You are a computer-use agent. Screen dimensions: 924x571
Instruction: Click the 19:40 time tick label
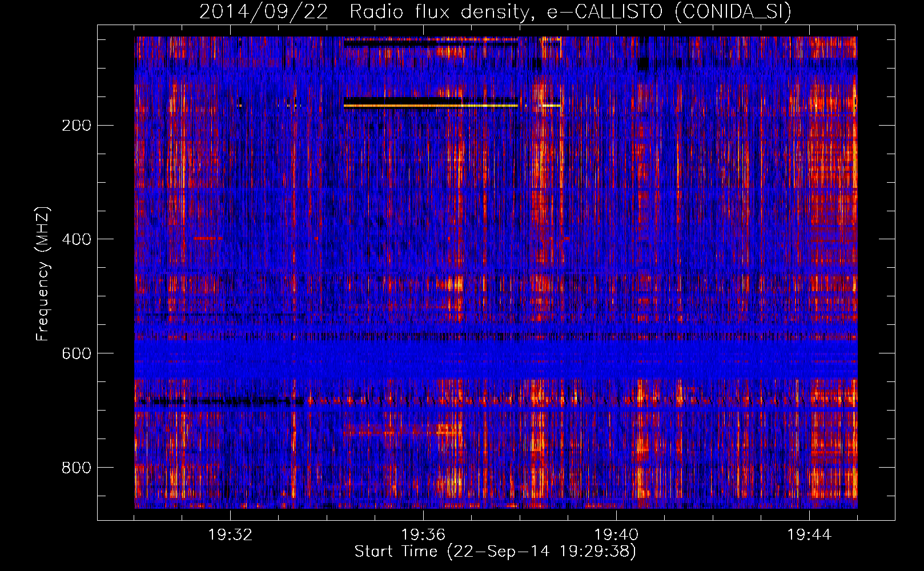point(616,535)
